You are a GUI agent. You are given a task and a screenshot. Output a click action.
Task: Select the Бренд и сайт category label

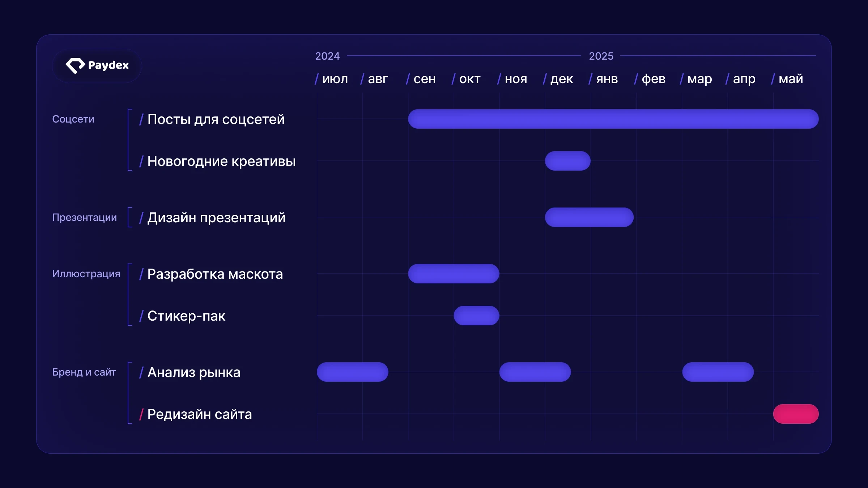click(84, 372)
